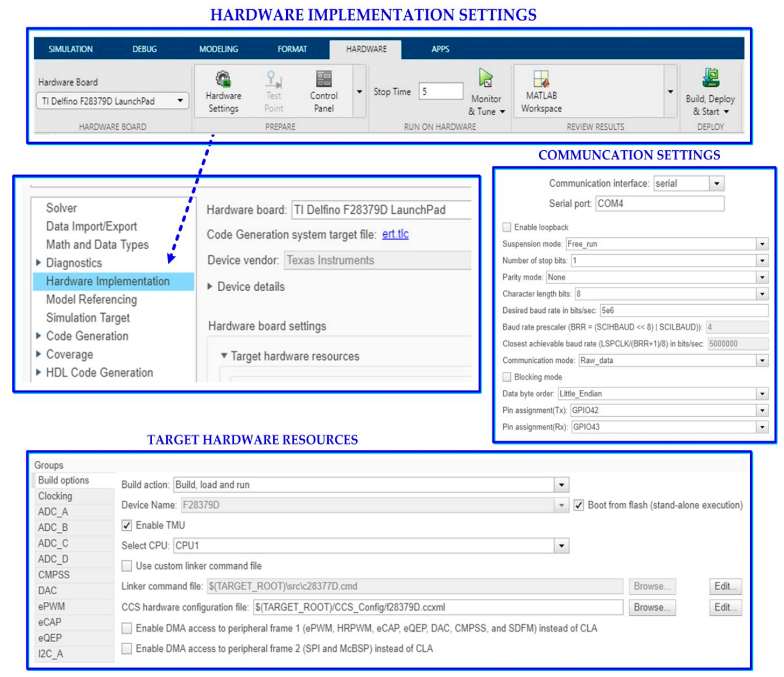Screen dimensions: 784x677
Task: Toggle the Enable TMU checkbox
Action: (127, 526)
